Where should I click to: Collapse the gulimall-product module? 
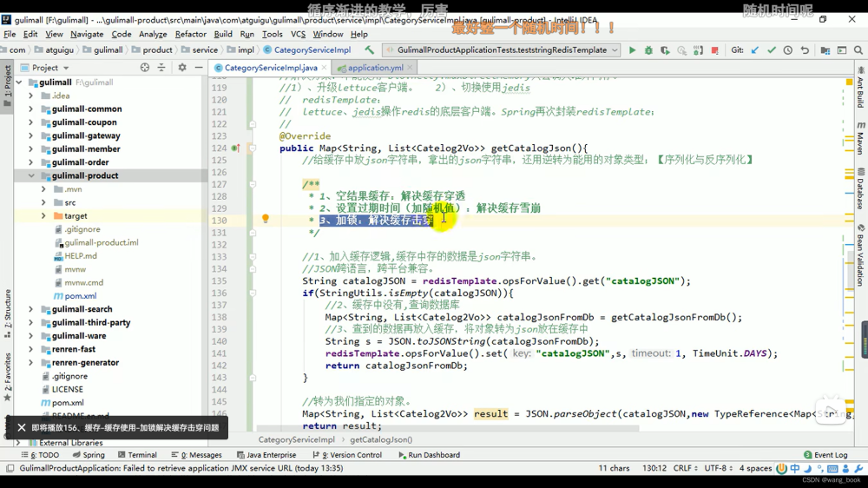pyautogui.click(x=31, y=175)
